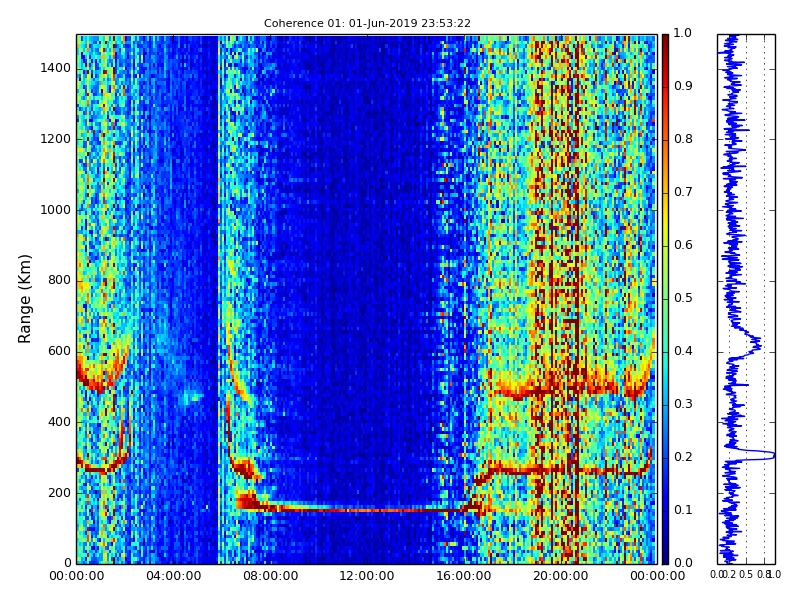
Task: Click the 0.6 colorbar label
Action: coord(683,245)
